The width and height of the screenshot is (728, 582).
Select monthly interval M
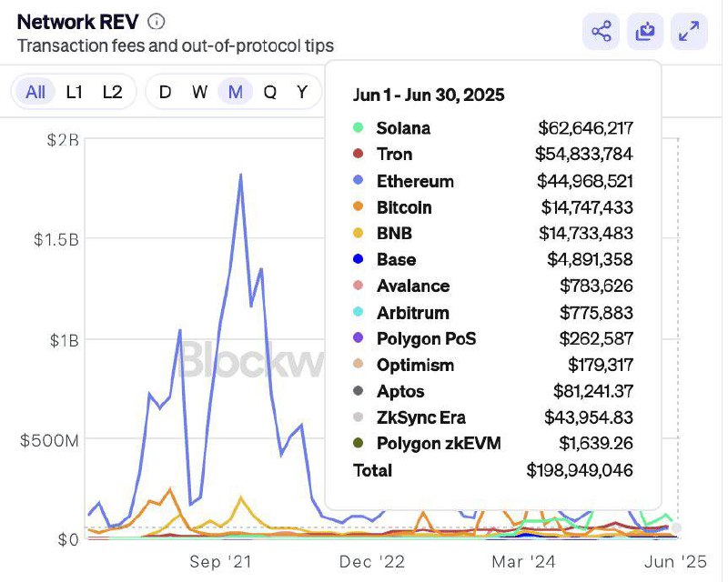(236, 92)
